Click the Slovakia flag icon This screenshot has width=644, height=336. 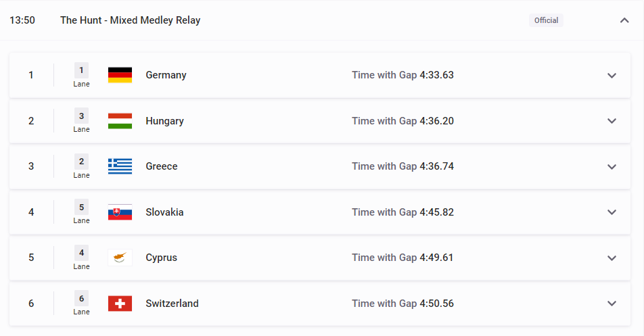(120, 212)
